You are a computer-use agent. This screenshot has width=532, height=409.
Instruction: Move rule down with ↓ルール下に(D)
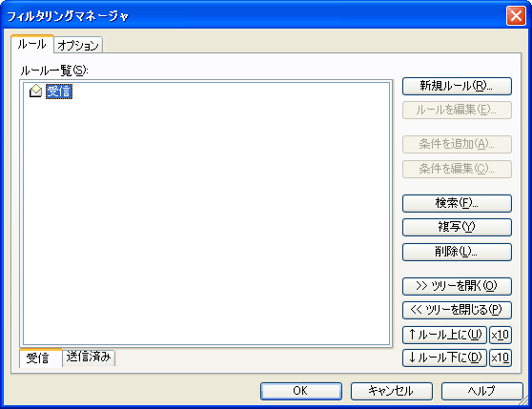[444, 358]
